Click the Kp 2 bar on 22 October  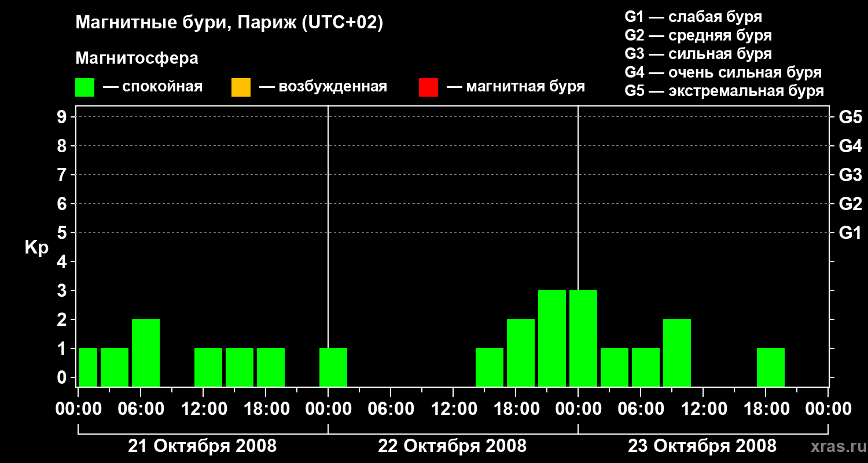521,353
